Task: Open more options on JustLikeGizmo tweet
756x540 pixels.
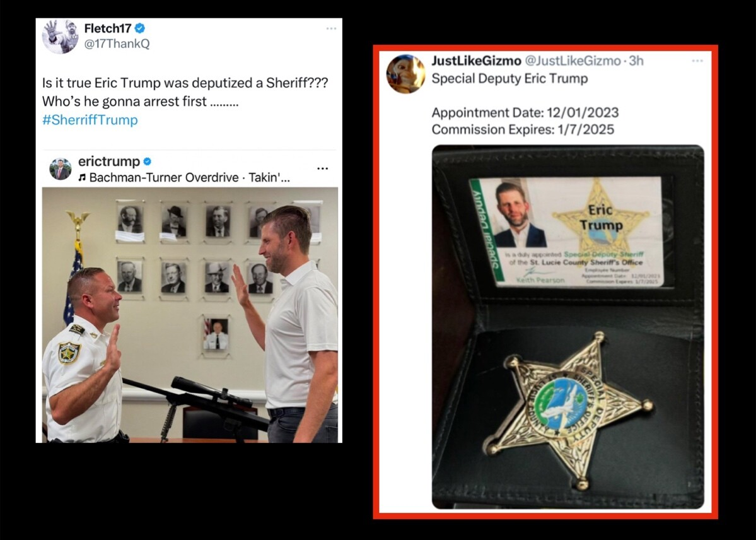Action: (x=697, y=61)
